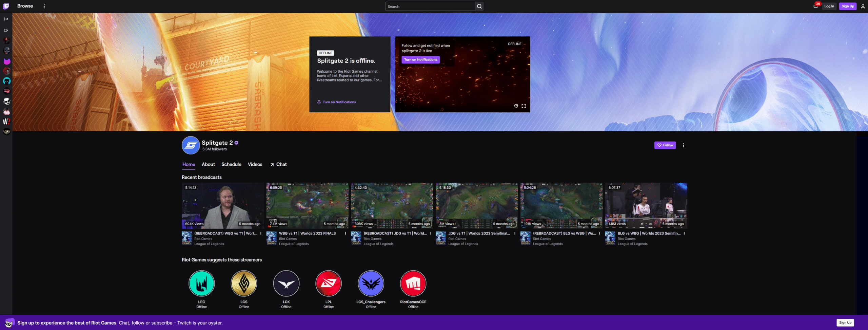
Task: Open the LEC channel avatar
Action: click(x=201, y=283)
